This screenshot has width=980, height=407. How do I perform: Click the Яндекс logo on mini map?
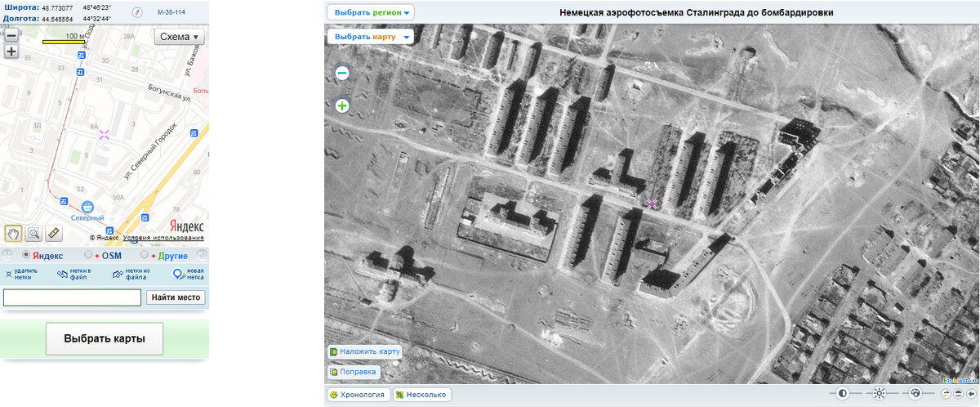point(187,226)
